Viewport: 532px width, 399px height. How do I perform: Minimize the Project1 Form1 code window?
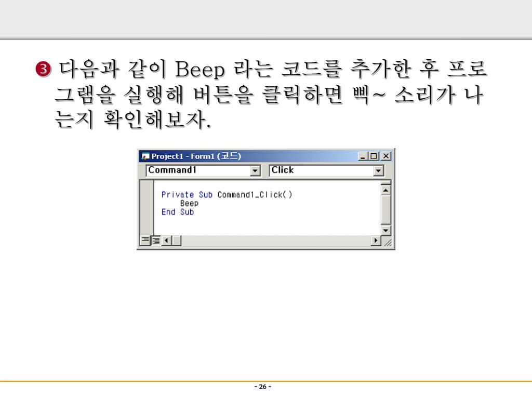pyautogui.click(x=363, y=156)
